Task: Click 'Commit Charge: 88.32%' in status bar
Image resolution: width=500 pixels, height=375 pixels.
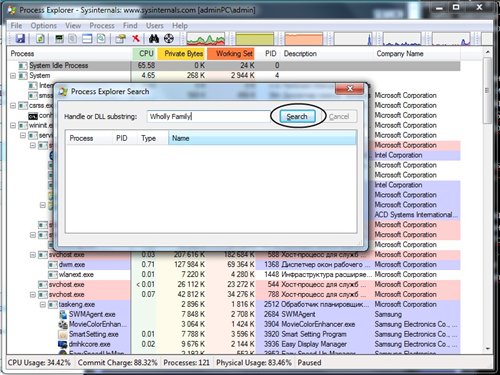Action: (x=118, y=363)
